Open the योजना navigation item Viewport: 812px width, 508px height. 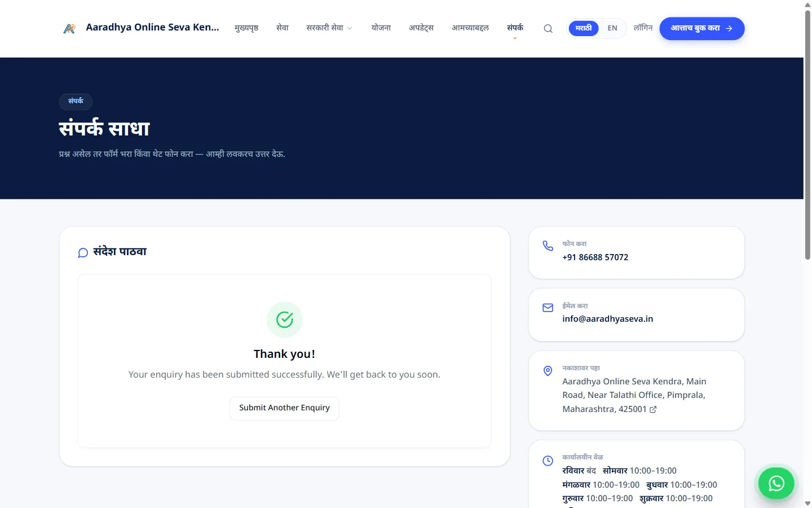click(381, 28)
